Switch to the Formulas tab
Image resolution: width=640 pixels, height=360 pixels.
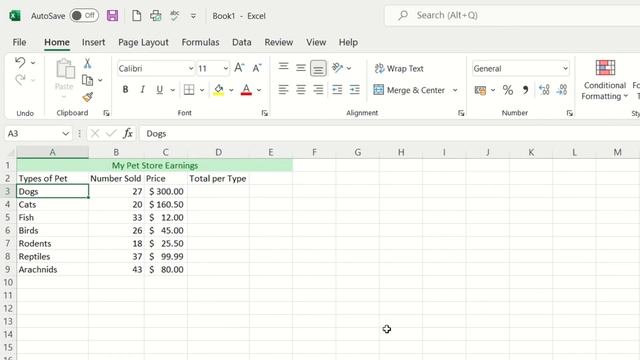click(200, 42)
